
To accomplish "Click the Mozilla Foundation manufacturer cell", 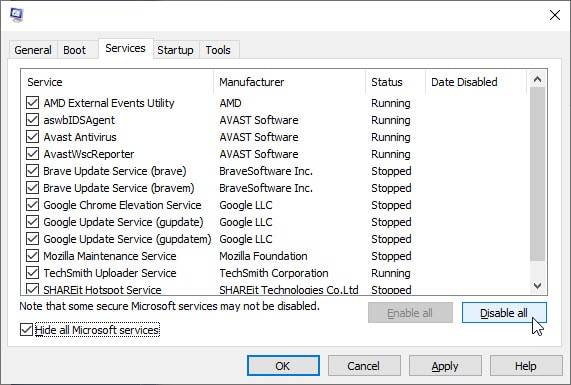I will pyautogui.click(x=263, y=256).
